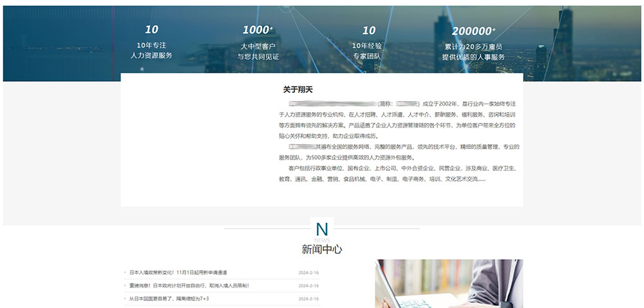Click the bullet arrow before 重磅消息 headline
The height and width of the screenshot is (308, 644).
tap(125, 285)
